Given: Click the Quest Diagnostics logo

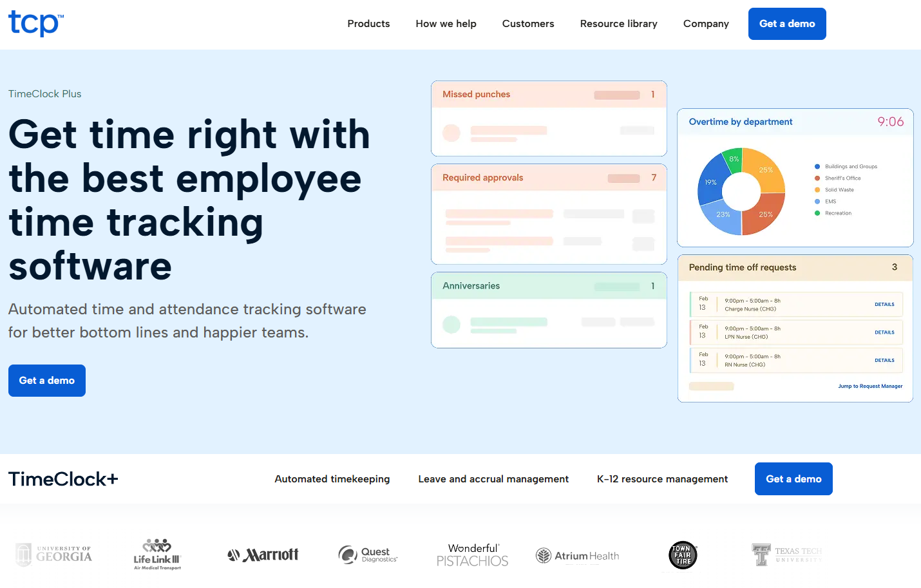Looking at the screenshot, I should click(368, 555).
